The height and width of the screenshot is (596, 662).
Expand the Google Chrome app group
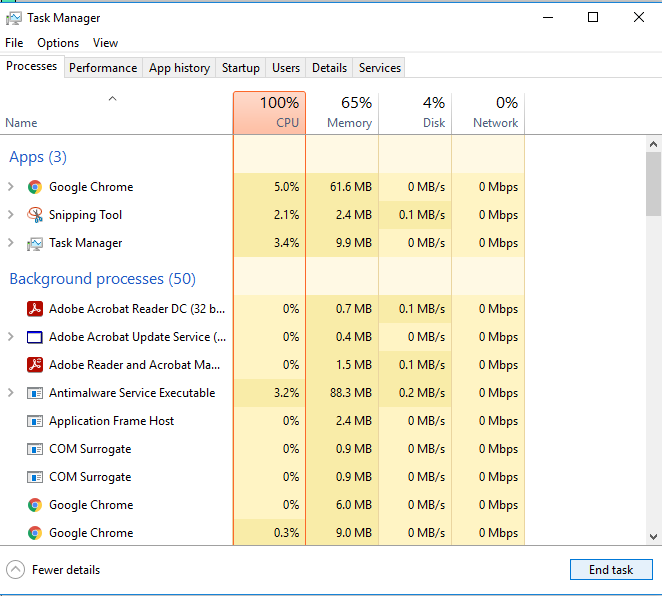pyautogui.click(x=11, y=187)
